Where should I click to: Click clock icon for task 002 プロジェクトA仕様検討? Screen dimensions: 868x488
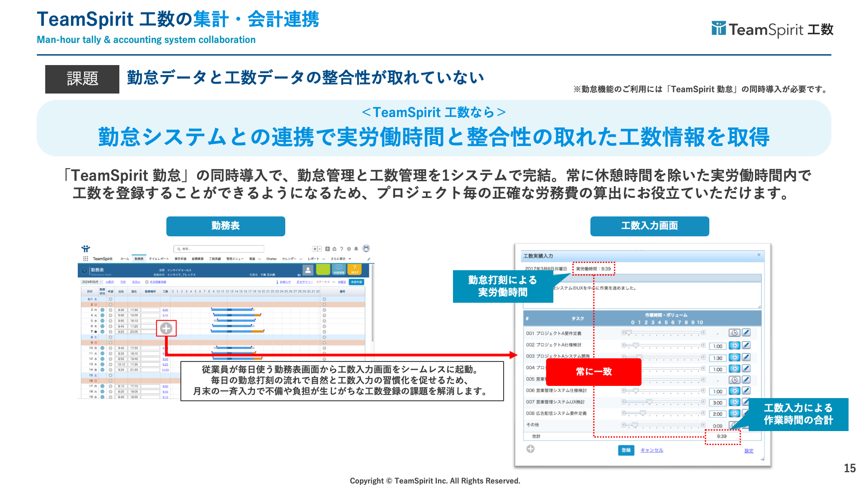point(735,346)
